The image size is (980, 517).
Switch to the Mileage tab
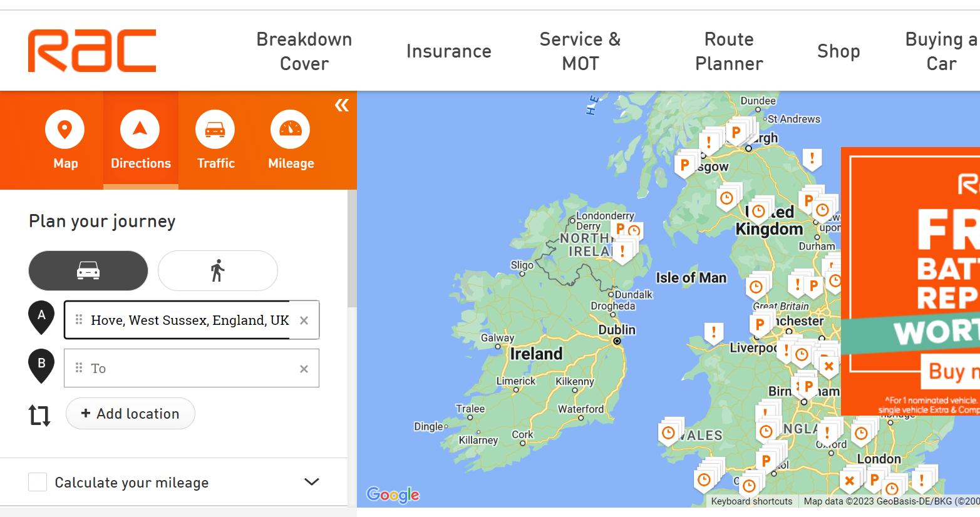pos(291,140)
